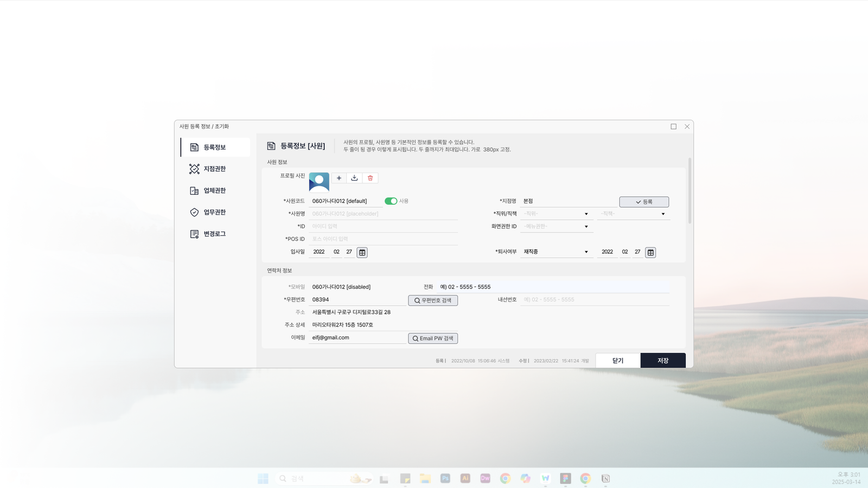Add a profile photo with the plus icon
868x488 pixels.
pyautogui.click(x=339, y=178)
